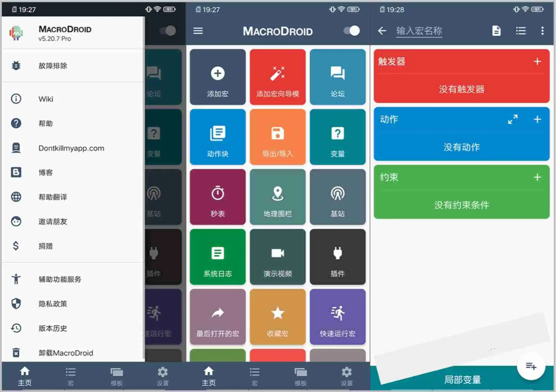Click the MacroDroid logo in drawer header
This screenshot has width=556, height=392.
pos(16,33)
